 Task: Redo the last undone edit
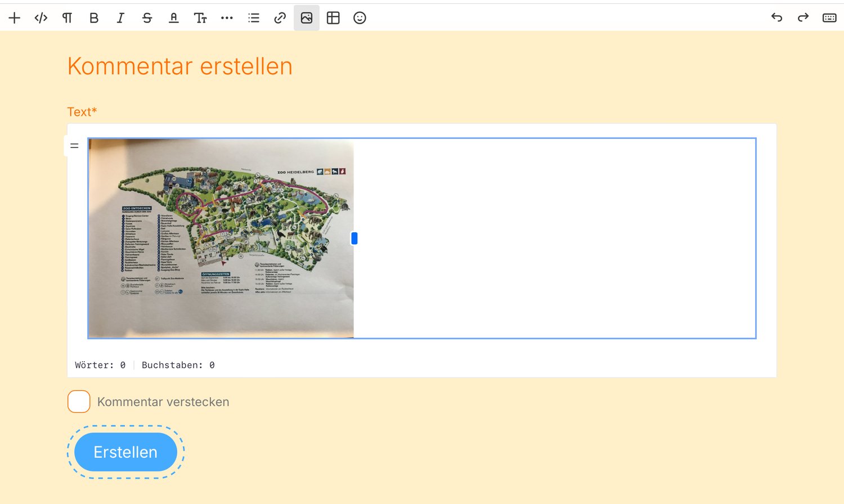[x=803, y=18]
